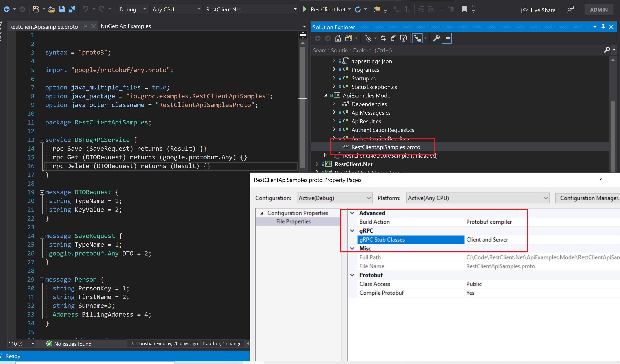
Task: Switch to the NuGet: ApiExamples tab
Action: 126,26
